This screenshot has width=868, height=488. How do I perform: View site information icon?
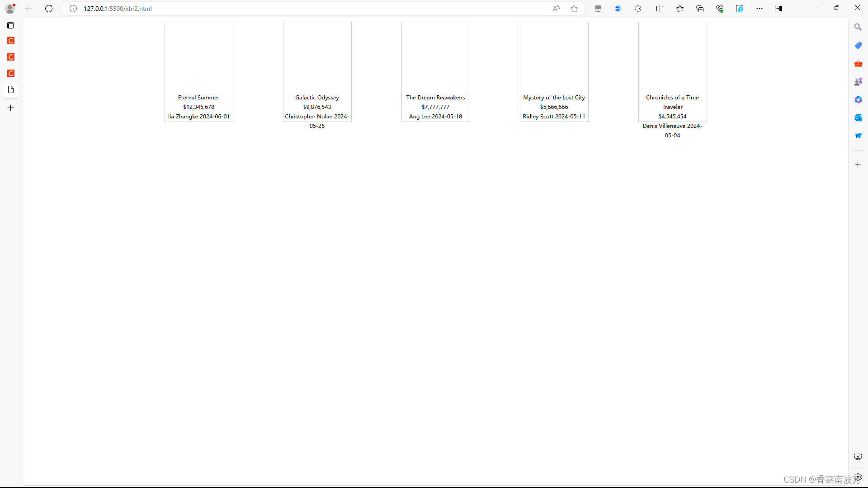(73, 9)
